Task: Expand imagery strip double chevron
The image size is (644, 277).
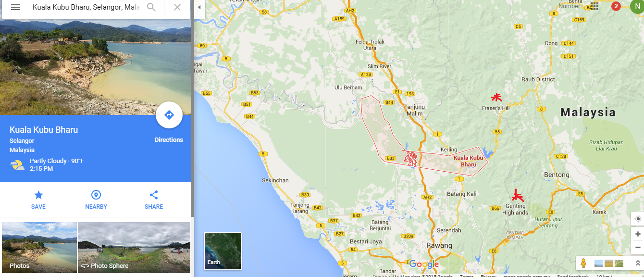Action: (x=637, y=263)
